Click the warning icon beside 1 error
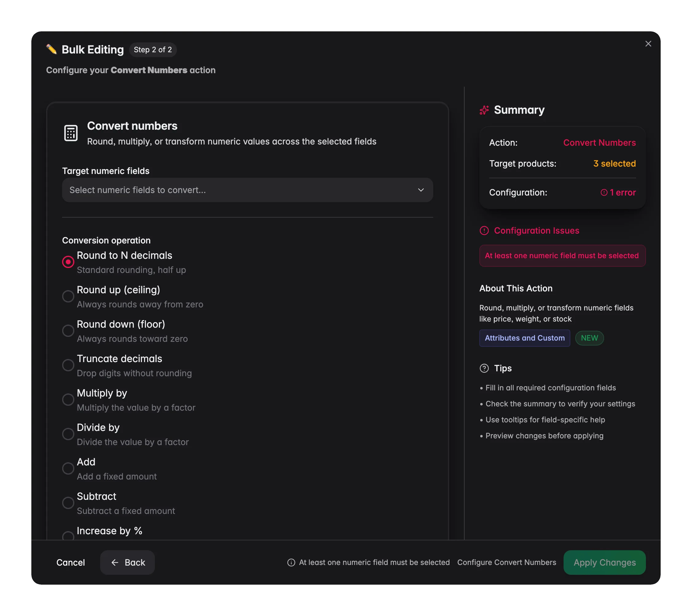The width and height of the screenshot is (692, 616). pyautogui.click(x=604, y=192)
